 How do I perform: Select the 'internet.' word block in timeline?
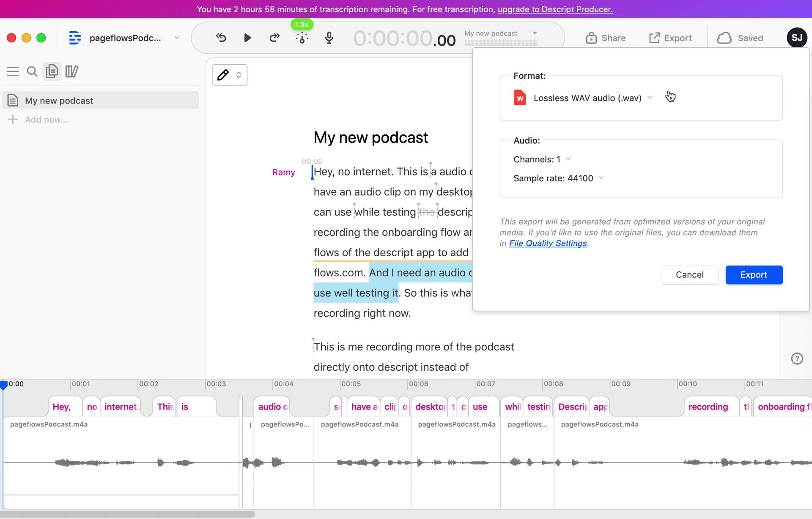click(x=121, y=407)
